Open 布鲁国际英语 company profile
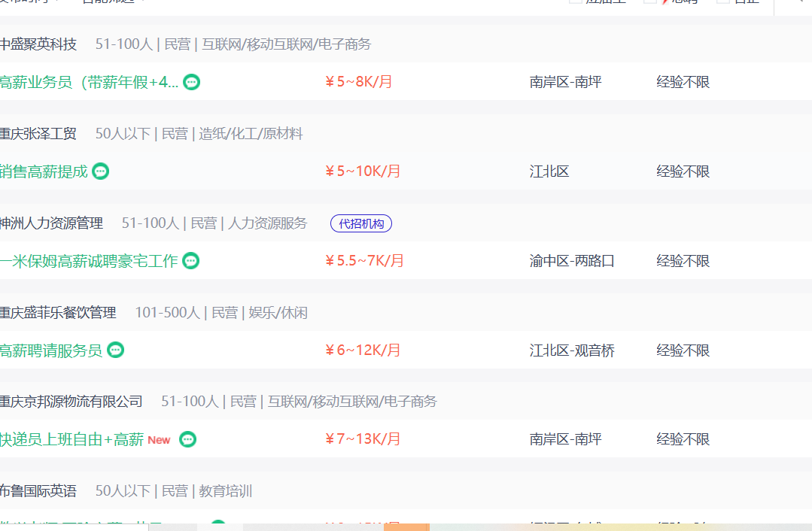Image resolution: width=812 pixels, height=531 pixels. coord(38,491)
